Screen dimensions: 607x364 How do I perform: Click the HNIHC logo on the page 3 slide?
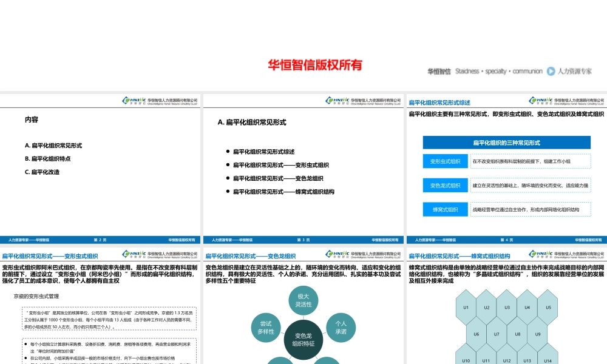click(x=337, y=101)
